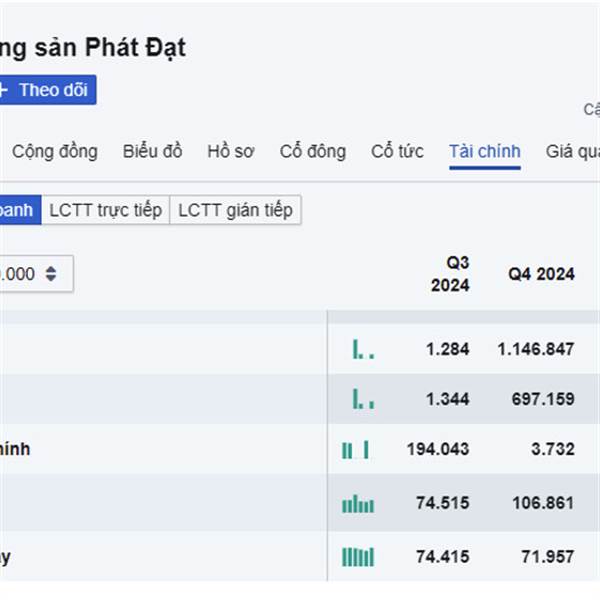This screenshot has width=600, height=600.
Task: Click the 106.861 value cell
Action: pyautogui.click(x=542, y=503)
